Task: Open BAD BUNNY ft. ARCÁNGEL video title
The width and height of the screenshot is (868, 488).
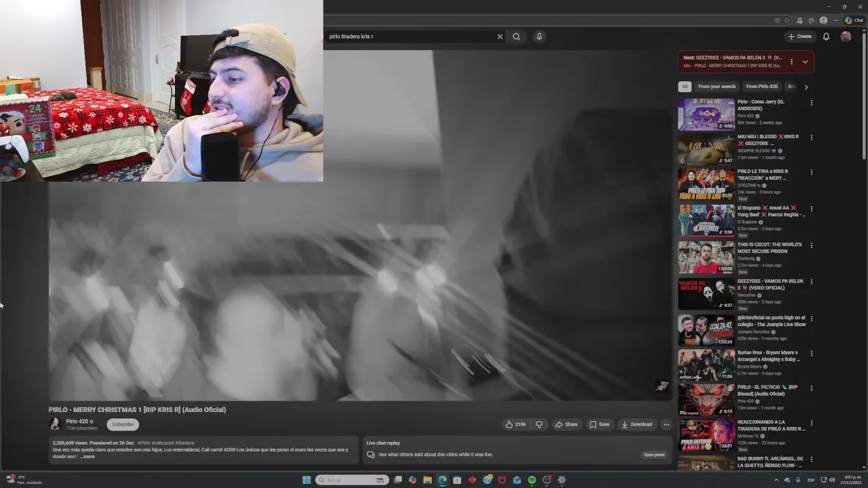Action: (770, 462)
